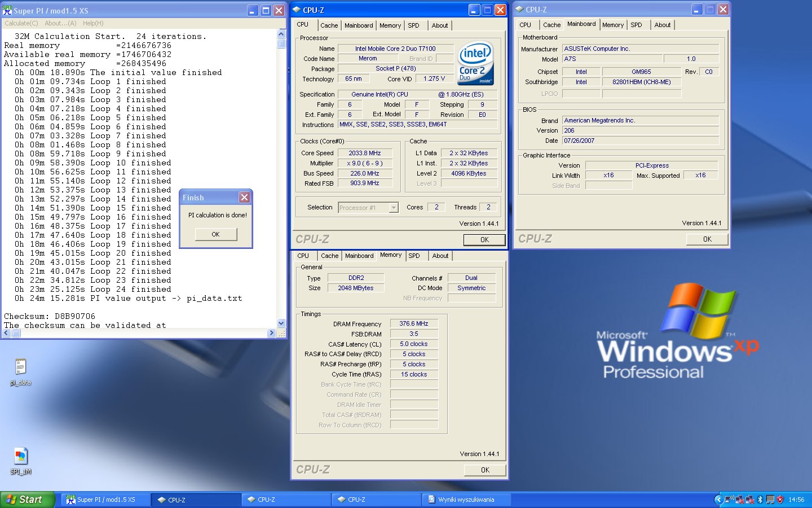Open the pi_data text file desktop icon
Screen dimensions: 812x508
tap(20, 371)
